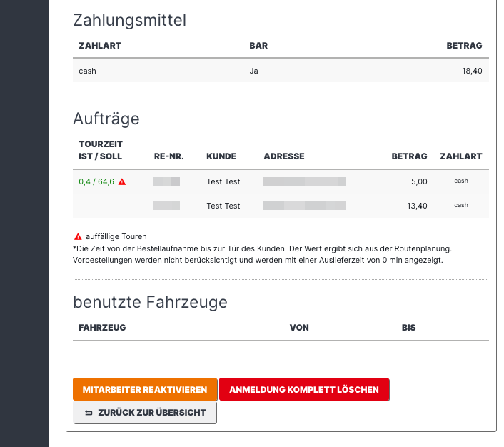
Task: Click the 13,40 amount in the second order row
Action: coord(417,206)
